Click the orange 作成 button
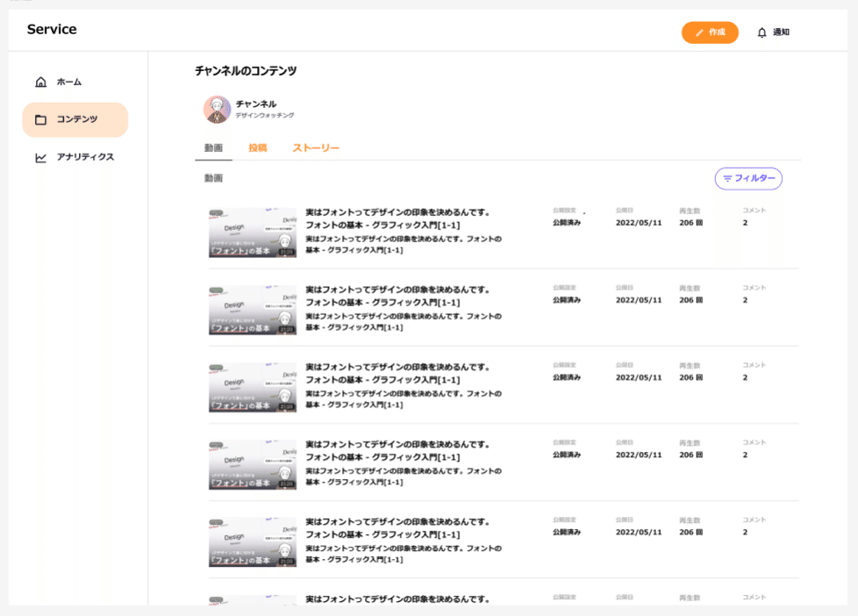Screen dimensions: 858x616 [x=710, y=32]
